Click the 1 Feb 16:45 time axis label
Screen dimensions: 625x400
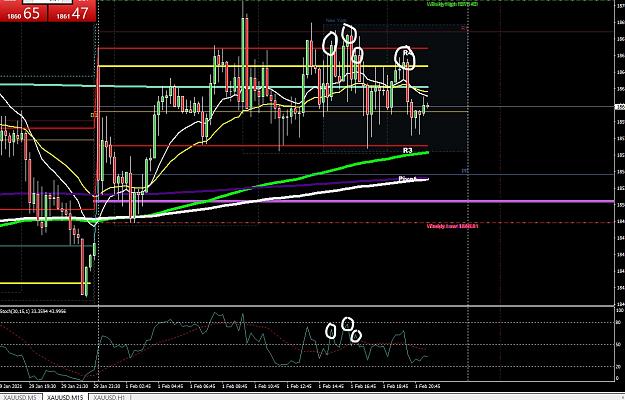coord(364,386)
